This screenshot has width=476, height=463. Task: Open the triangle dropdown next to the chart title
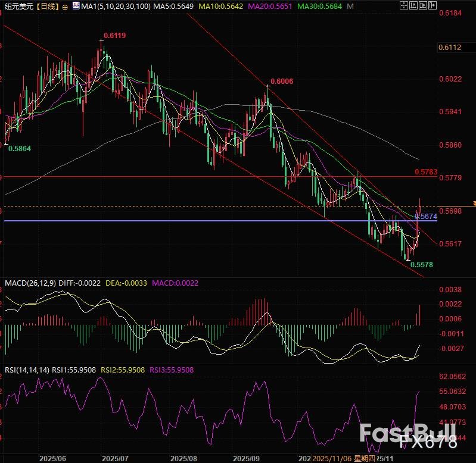[75, 7]
